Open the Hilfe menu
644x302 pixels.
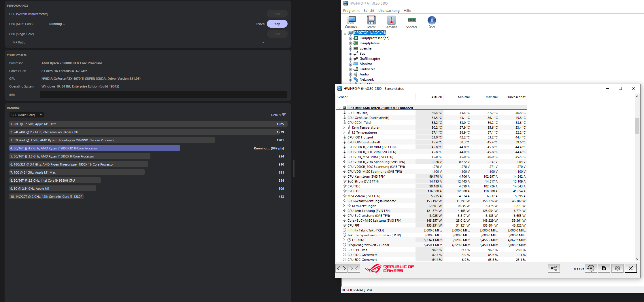407,11
